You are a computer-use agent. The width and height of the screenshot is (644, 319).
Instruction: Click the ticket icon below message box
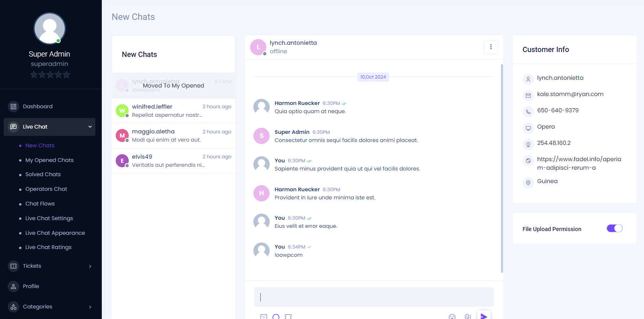pos(288,317)
